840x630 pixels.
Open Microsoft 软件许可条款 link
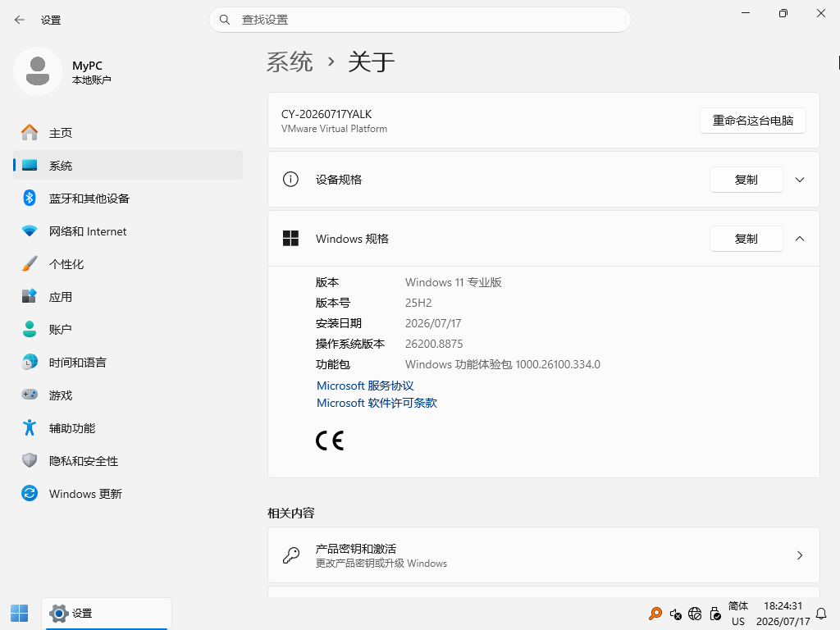(377, 403)
